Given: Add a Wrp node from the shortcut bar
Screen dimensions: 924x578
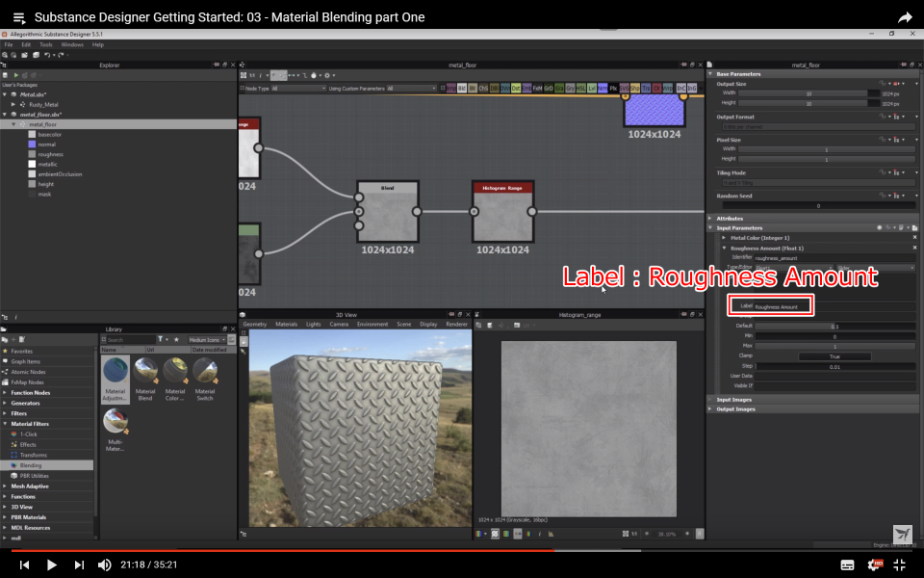Looking at the screenshot, I should pyautogui.click(x=667, y=89).
